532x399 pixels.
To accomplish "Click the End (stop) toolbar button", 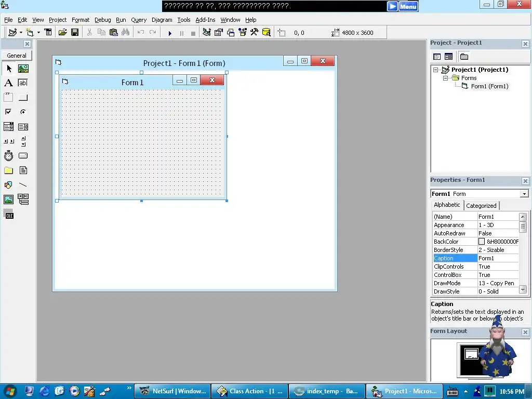I will [193, 33].
